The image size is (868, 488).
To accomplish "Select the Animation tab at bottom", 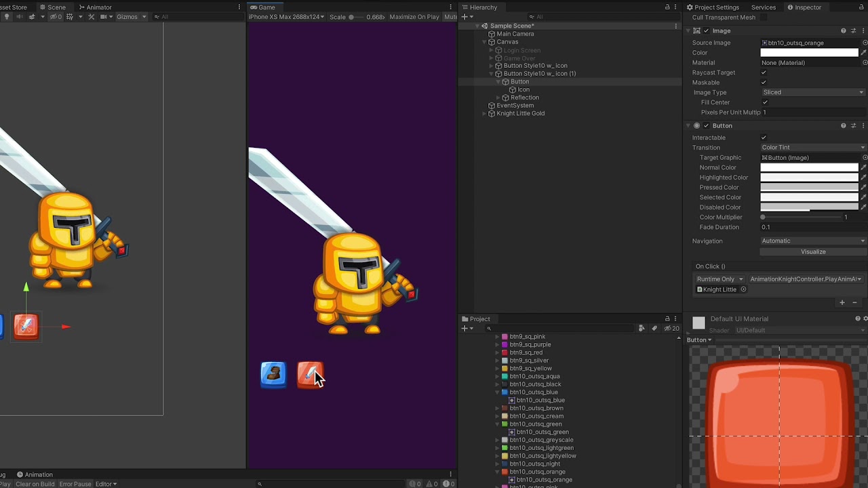I will click(x=34, y=474).
